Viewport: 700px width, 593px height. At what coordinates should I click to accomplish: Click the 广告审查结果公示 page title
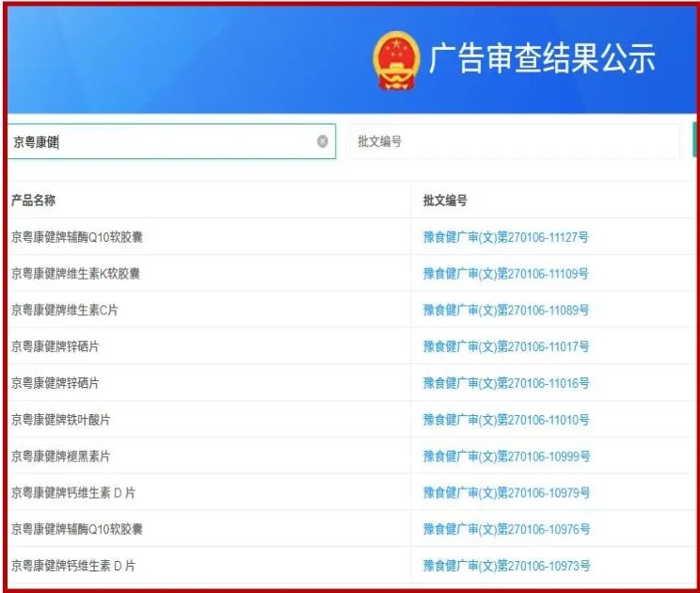pos(542,58)
